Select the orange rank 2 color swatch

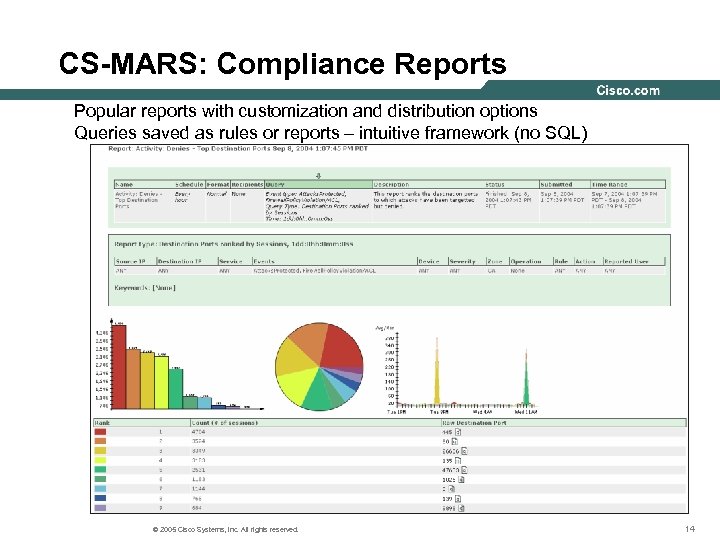tap(100, 441)
